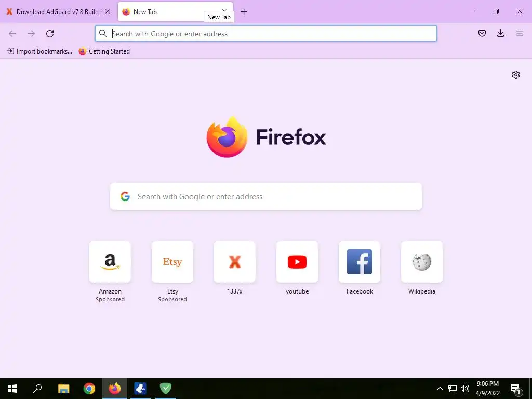Open Save to Pocket icon
The height and width of the screenshot is (399, 532).
click(482, 33)
